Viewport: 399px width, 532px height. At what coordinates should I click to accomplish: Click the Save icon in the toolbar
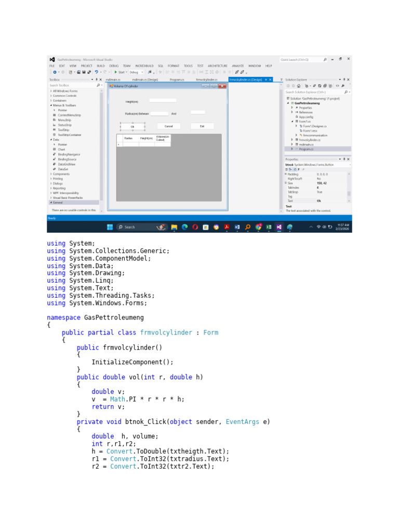tap(84, 72)
